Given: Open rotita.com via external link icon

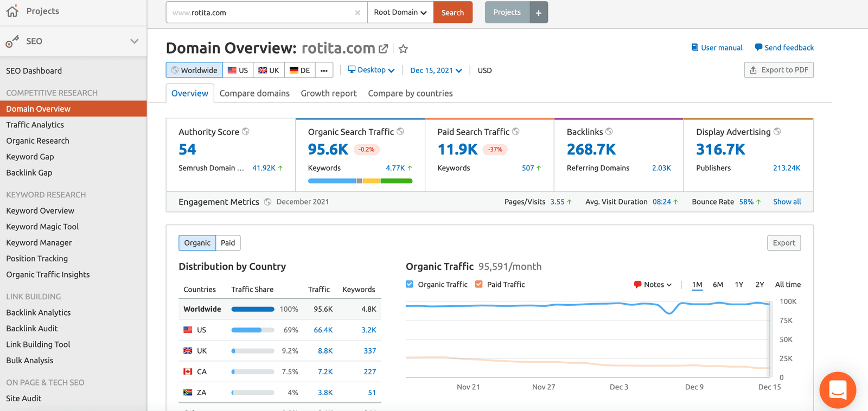Looking at the screenshot, I should [383, 49].
